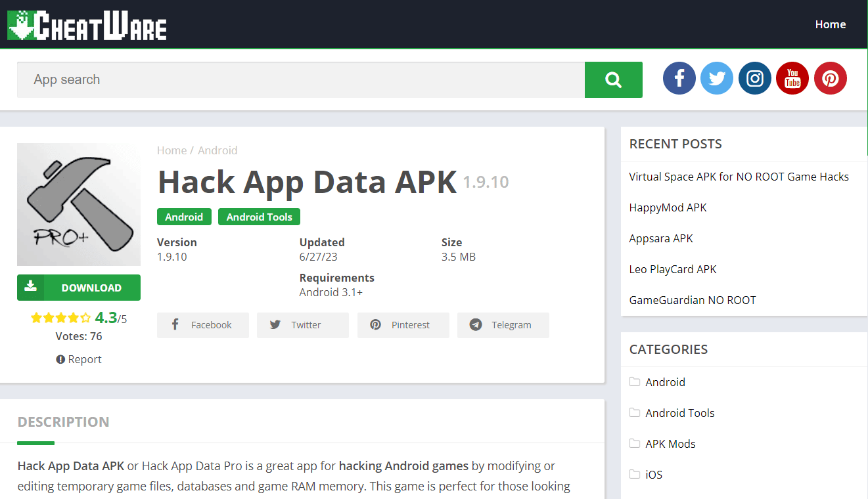The width and height of the screenshot is (868, 499).
Task: Click the CATEGORIES heading
Action: (668, 349)
